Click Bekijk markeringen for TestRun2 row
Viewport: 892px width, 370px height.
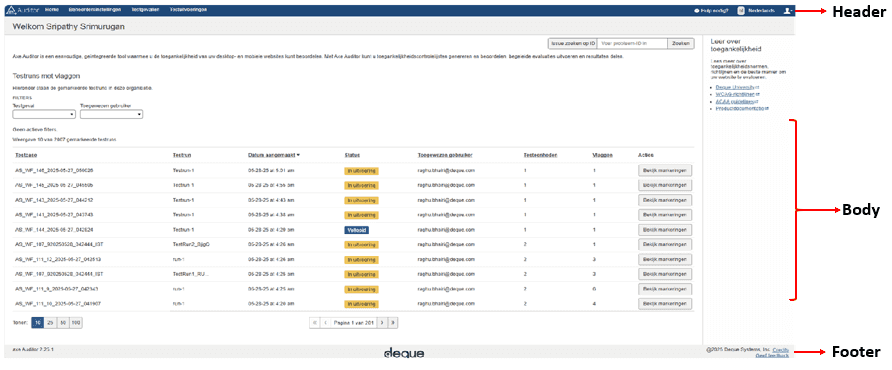(665, 245)
